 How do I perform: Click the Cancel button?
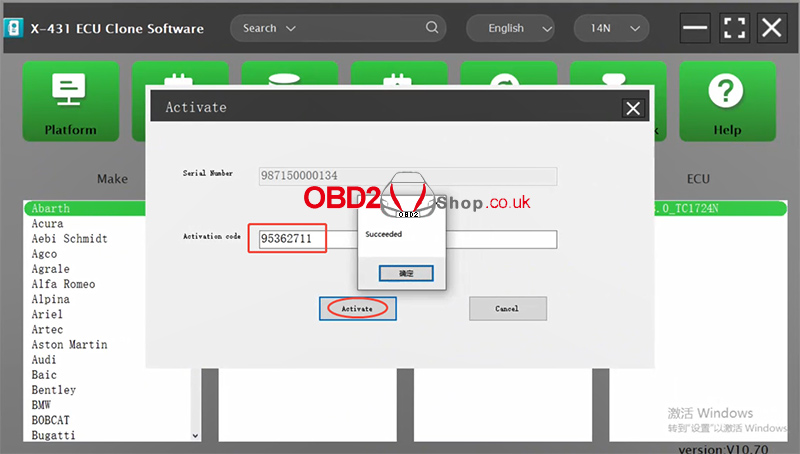coord(508,309)
